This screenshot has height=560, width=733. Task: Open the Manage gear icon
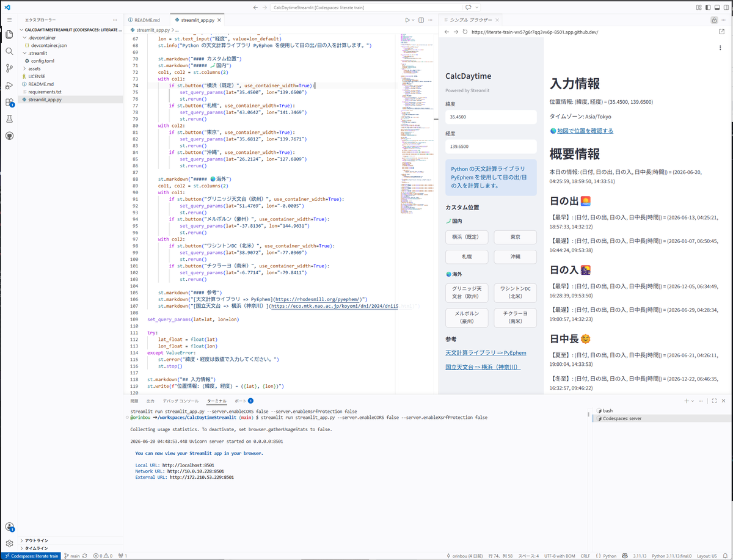(x=9, y=543)
